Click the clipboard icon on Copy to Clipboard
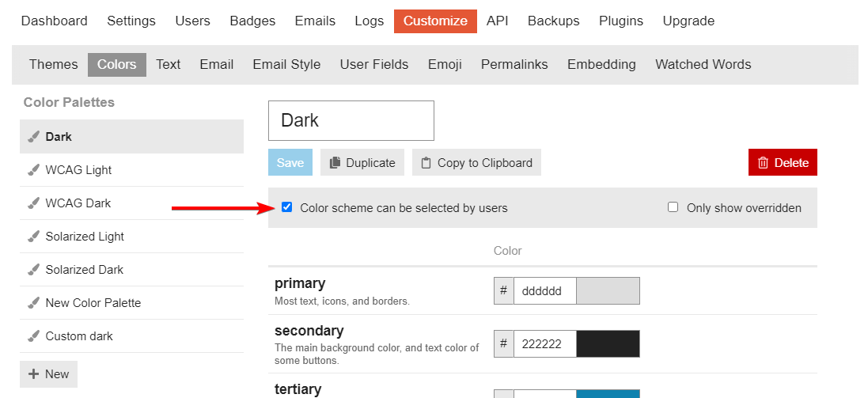 (426, 163)
